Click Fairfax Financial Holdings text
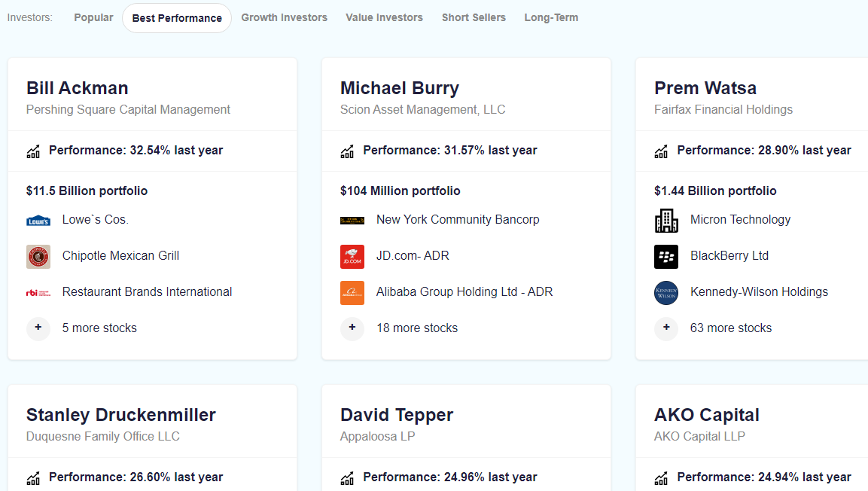 [x=723, y=110]
